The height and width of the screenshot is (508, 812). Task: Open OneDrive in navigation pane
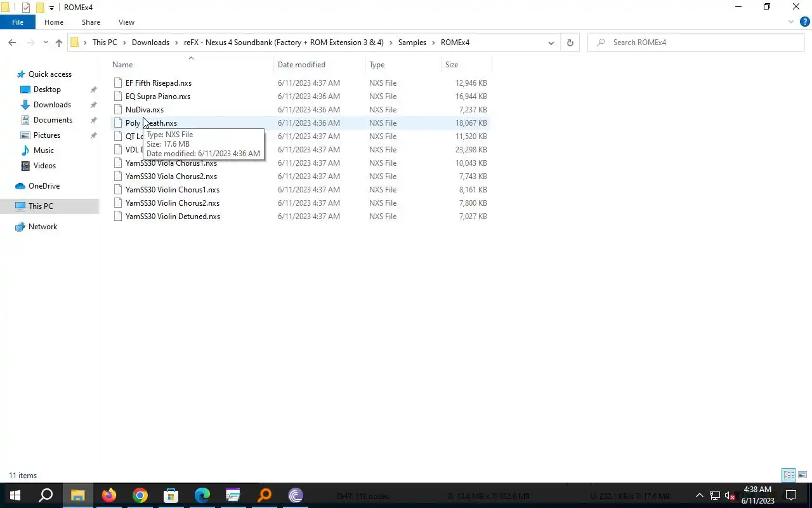44,186
